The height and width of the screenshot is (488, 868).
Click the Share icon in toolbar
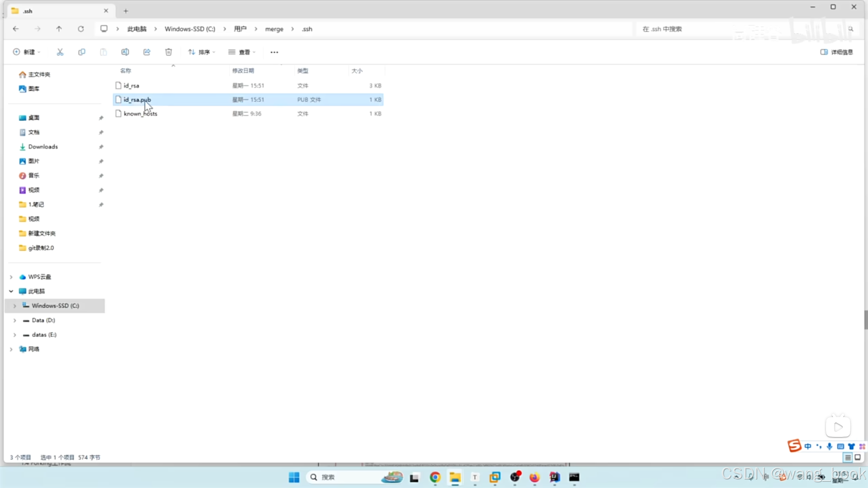pyautogui.click(x=146, y=52)
